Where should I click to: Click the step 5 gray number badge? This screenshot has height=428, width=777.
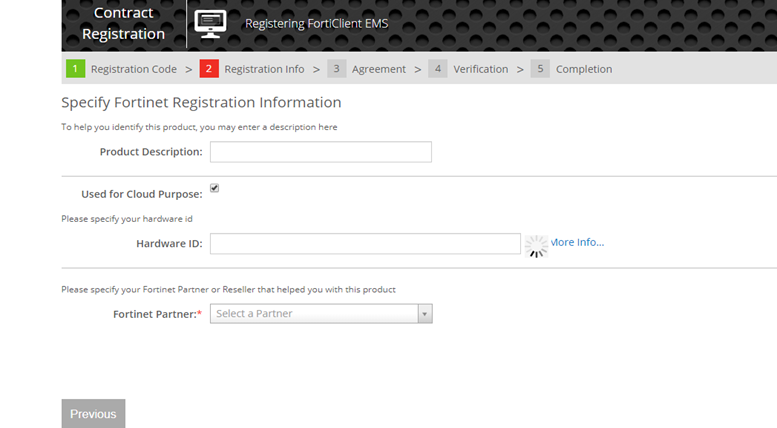click(541, 69)
